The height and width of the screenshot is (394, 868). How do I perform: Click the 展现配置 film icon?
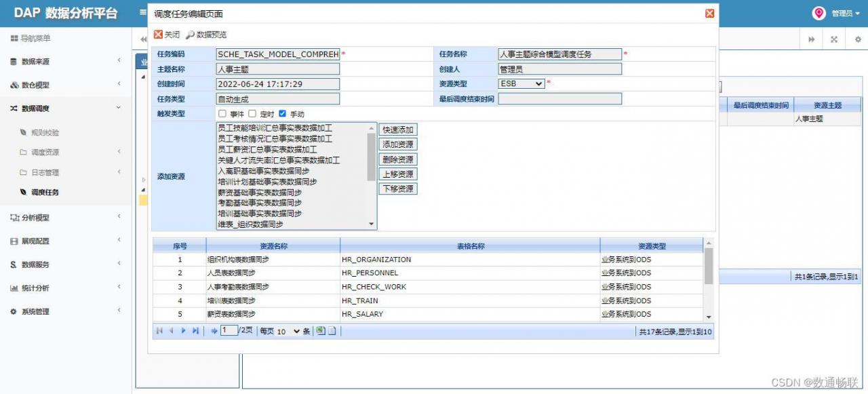14,241
